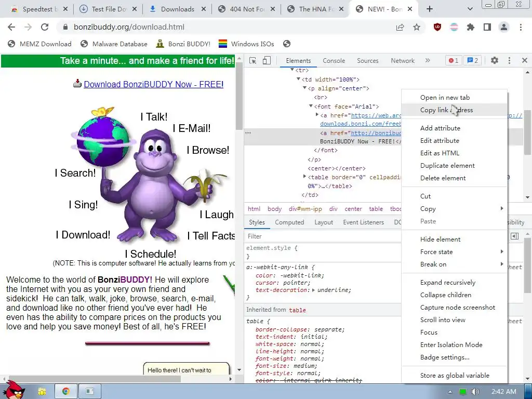
Task: Expand the text-decoration underline property
Action: tap(313, 290)
